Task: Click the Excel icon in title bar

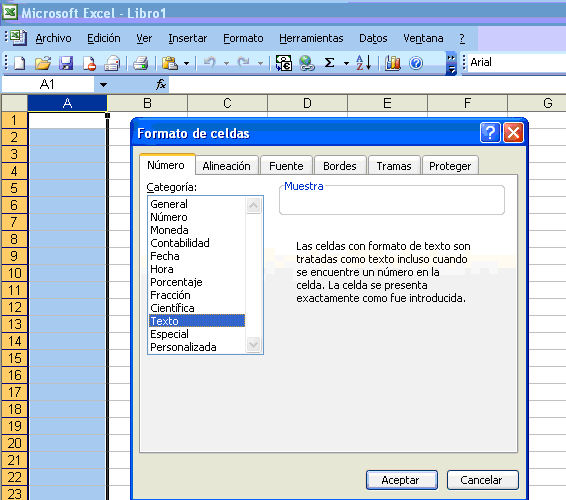Action: [x=10, y=12]
